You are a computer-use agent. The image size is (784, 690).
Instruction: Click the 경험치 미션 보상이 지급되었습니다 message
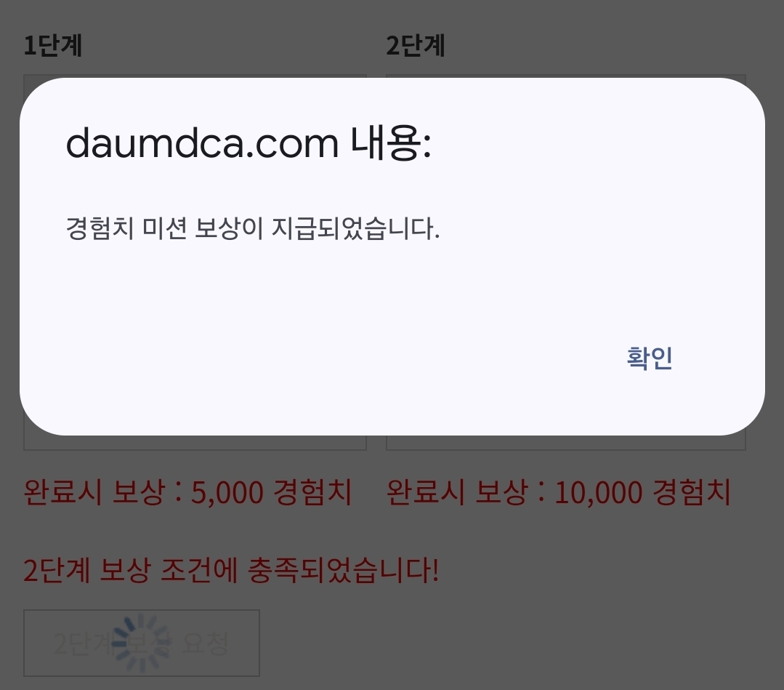253,228
